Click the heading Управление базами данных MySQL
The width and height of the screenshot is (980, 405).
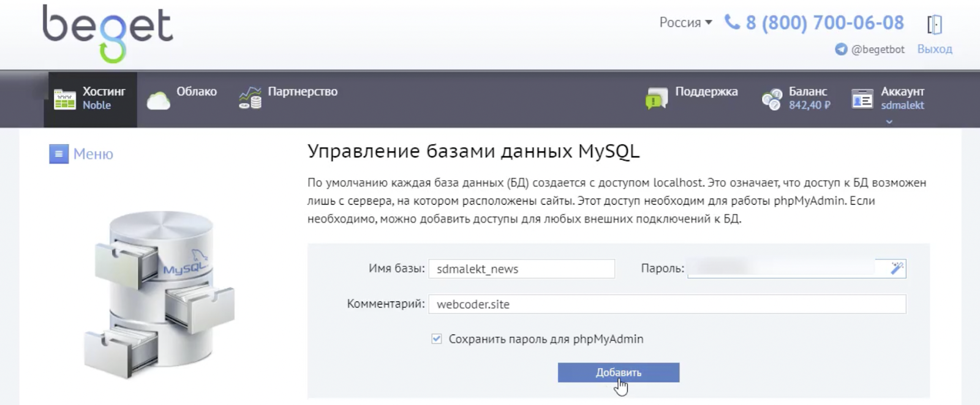click(x=473, y=151)
